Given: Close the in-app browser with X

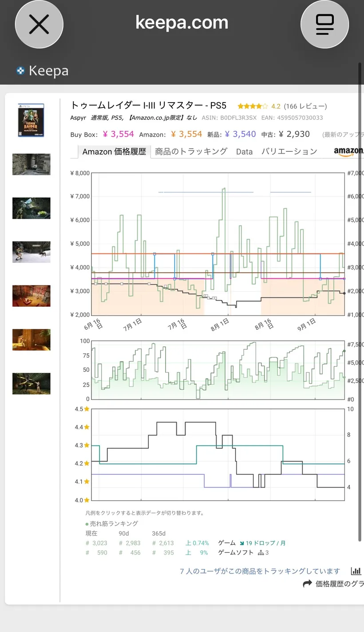Looking at the screenshot, I should coord(39,24).
